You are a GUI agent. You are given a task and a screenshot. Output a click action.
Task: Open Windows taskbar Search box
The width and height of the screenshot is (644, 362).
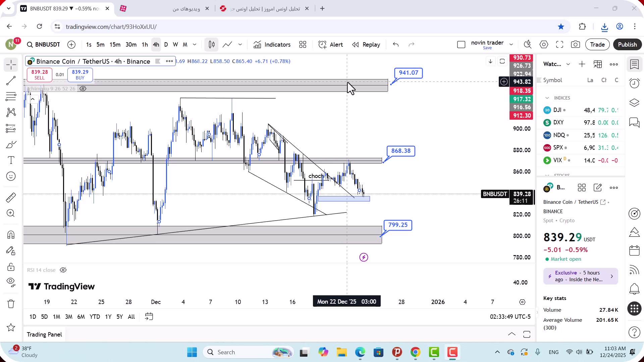pyautogui.click(x=248, y=352)
